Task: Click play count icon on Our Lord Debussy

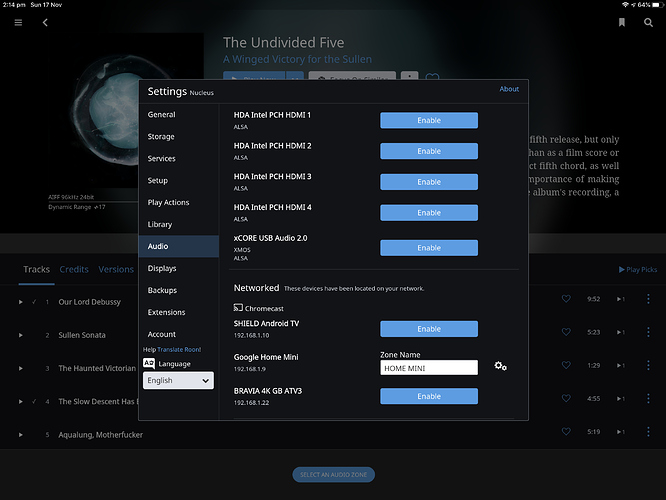Action: point(621,299)
